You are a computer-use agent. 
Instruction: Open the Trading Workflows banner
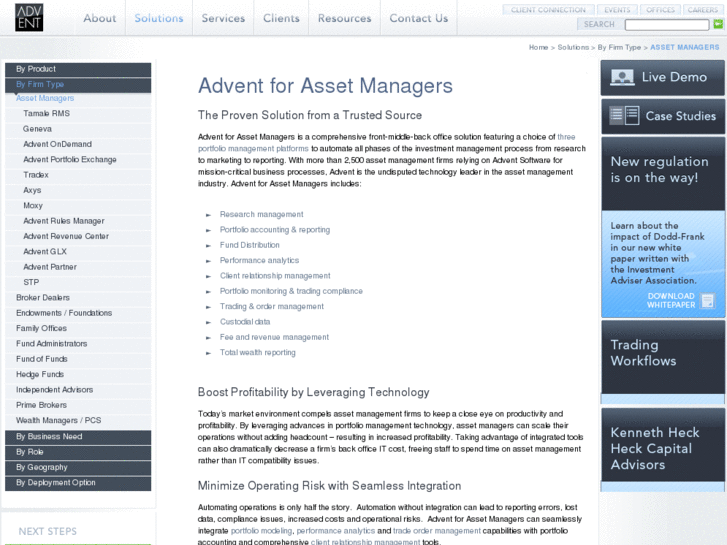point(663,362)
